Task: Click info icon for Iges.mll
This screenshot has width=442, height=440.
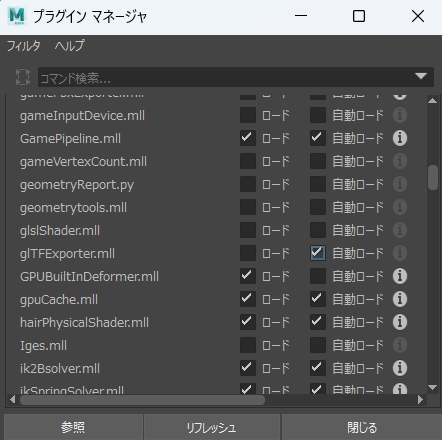Action: [400, 345]
